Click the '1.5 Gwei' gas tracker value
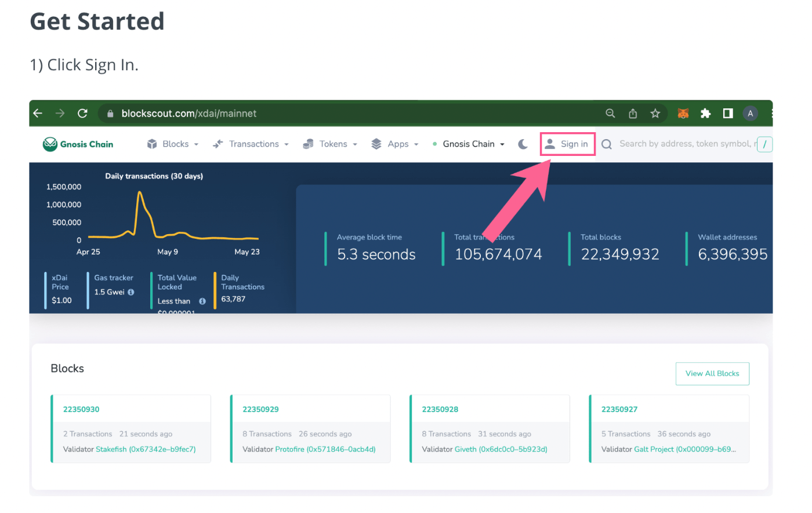The image size is (812, 513). coord(109,292)
